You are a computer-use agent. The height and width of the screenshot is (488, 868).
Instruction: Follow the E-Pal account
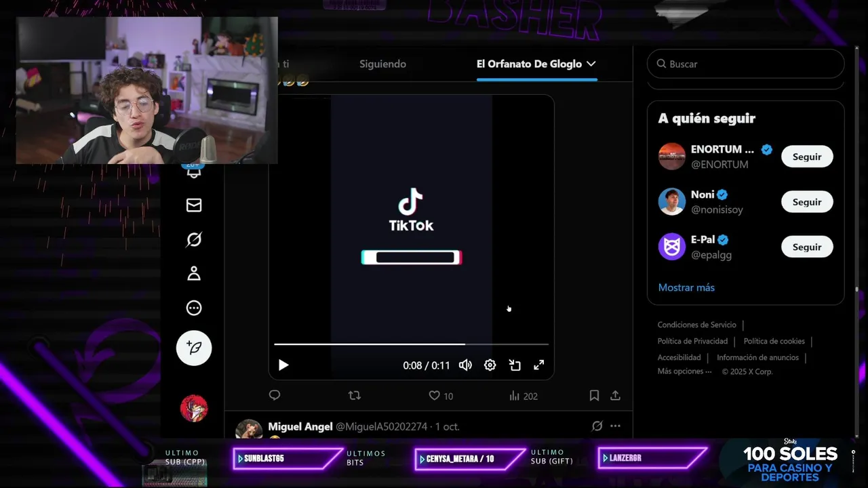tap(807, 247)
